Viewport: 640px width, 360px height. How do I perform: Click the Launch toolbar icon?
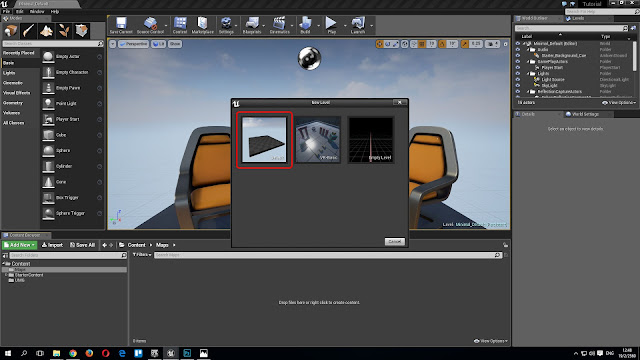[358, 25]
